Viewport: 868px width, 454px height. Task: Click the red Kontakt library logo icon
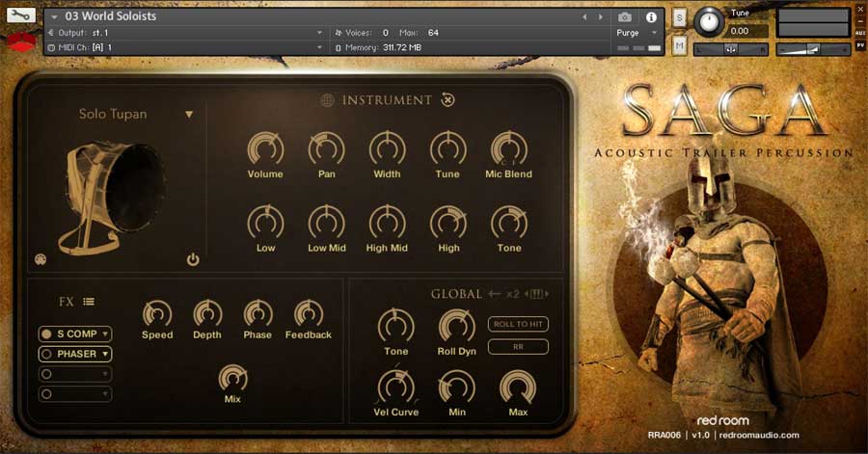21,40
